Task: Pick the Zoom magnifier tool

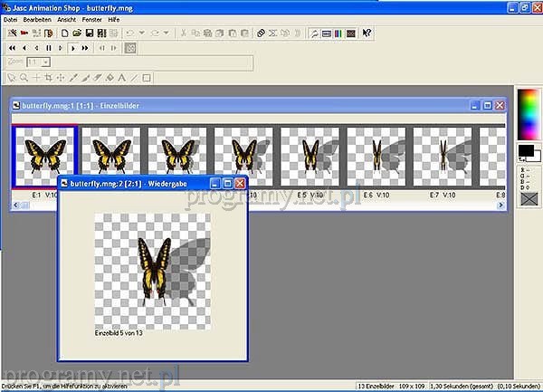Action: (24, 77)
